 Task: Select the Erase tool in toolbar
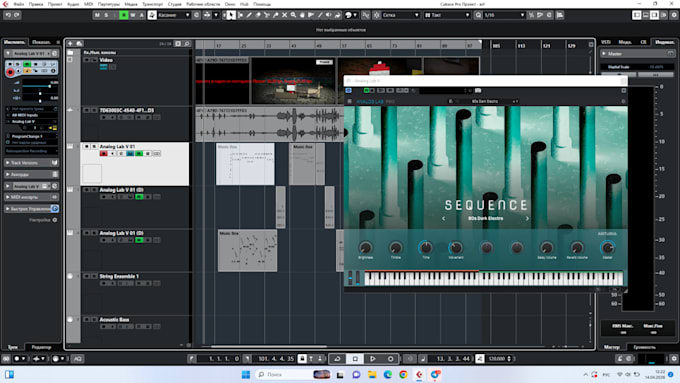tap(258, 15)
